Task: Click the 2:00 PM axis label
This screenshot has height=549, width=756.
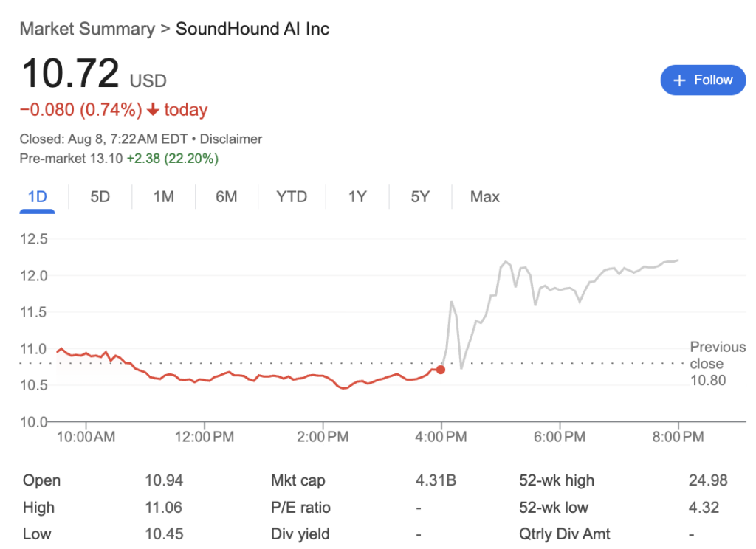Action: (x=323, y=437)
